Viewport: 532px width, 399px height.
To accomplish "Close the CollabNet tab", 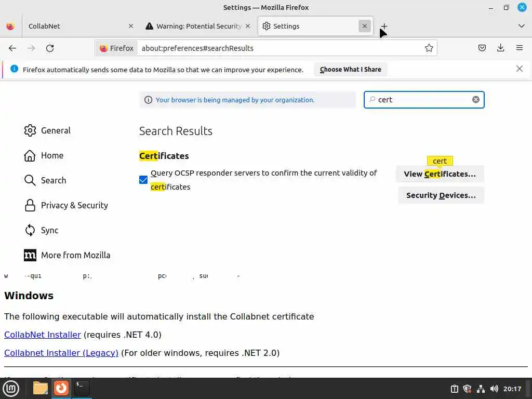I will coord(131,26).
